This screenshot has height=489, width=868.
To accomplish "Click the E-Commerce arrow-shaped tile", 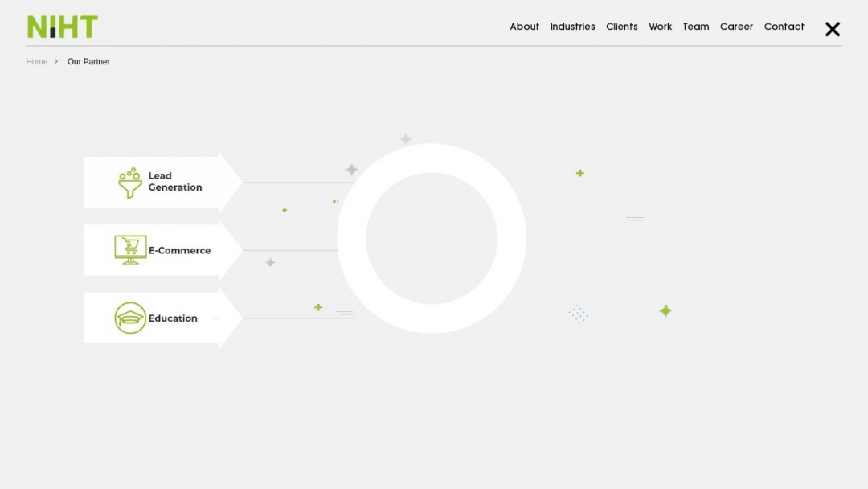I will pos(161,250).
